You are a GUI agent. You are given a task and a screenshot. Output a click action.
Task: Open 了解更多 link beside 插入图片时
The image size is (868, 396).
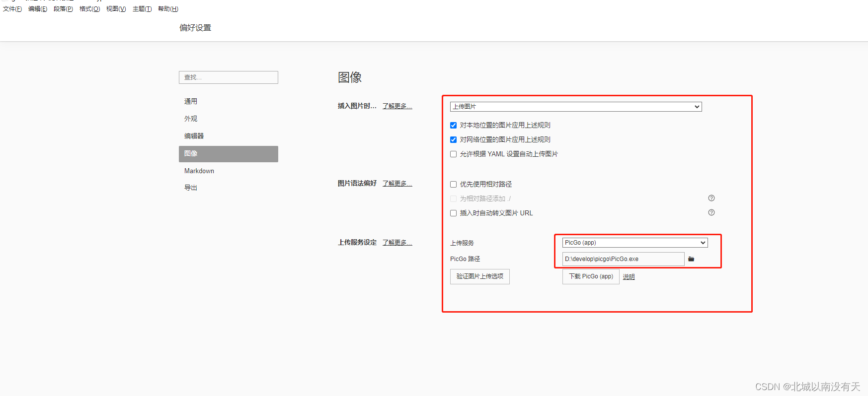pyautogui.click(x=397, y=106)
